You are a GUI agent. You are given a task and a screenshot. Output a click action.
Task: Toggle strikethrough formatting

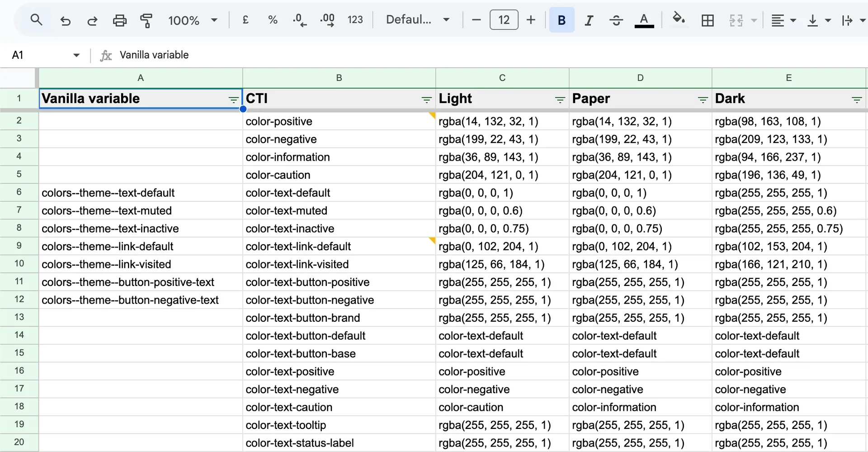[x=616, y=20]
